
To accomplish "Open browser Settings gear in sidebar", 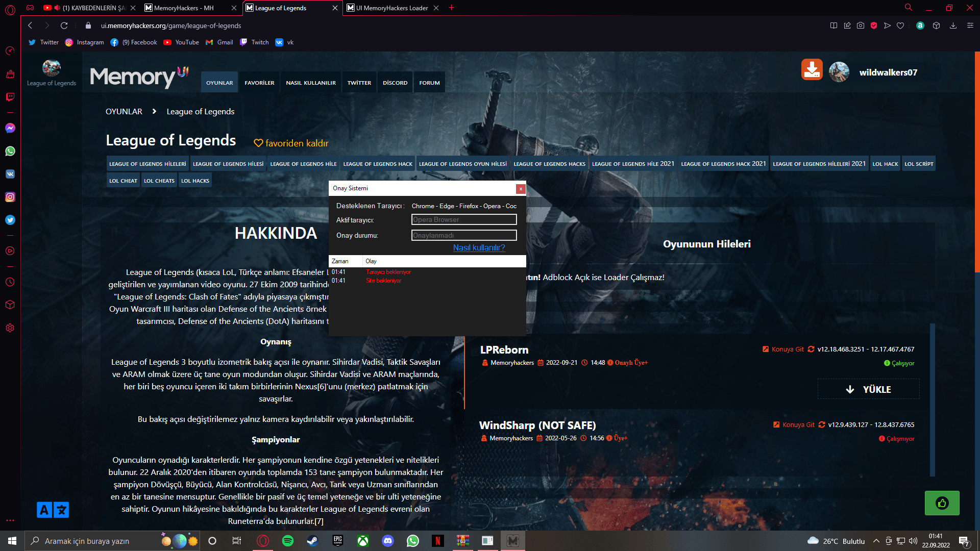I will coord(10,328).
